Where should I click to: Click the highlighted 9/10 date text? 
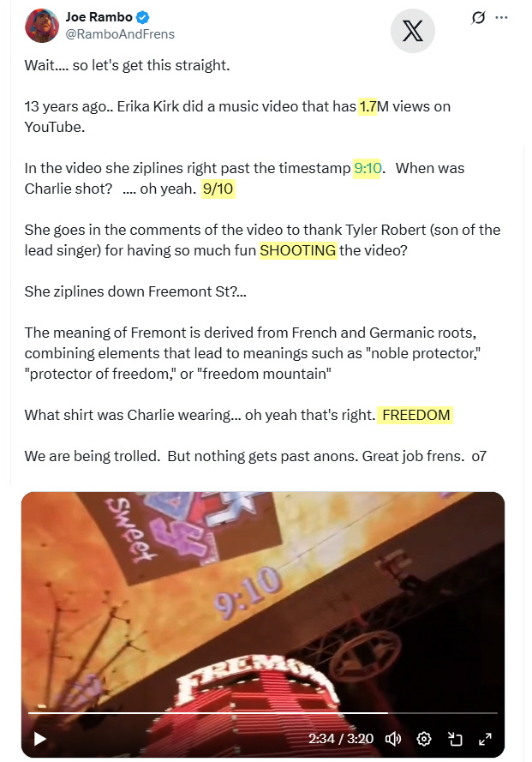[218, 189]
